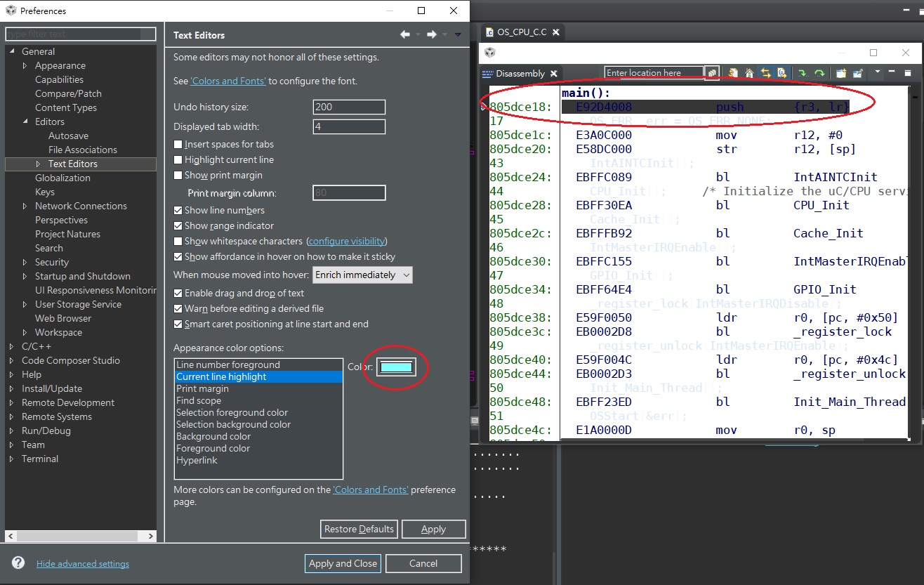Viewport: 924px width, 585px height.
Task: Enable Highlight current line checkbox
Action: coord(178,159)
